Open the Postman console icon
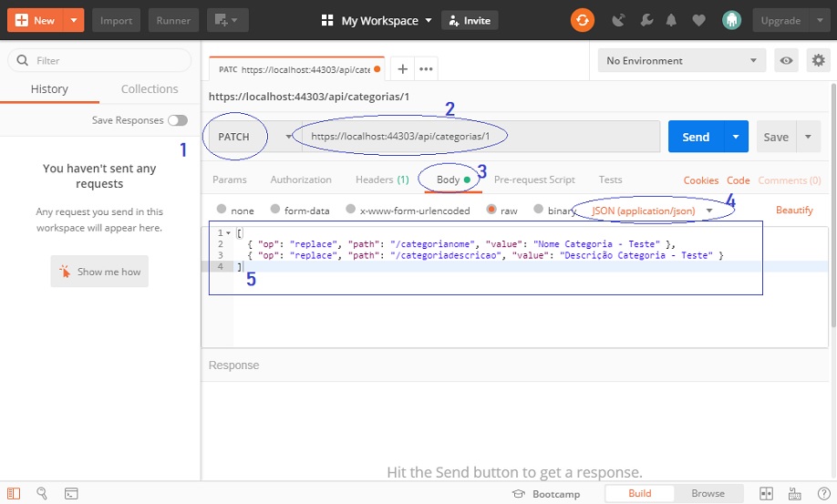Screen dimensions: 837x504 [x=71, y=493]
